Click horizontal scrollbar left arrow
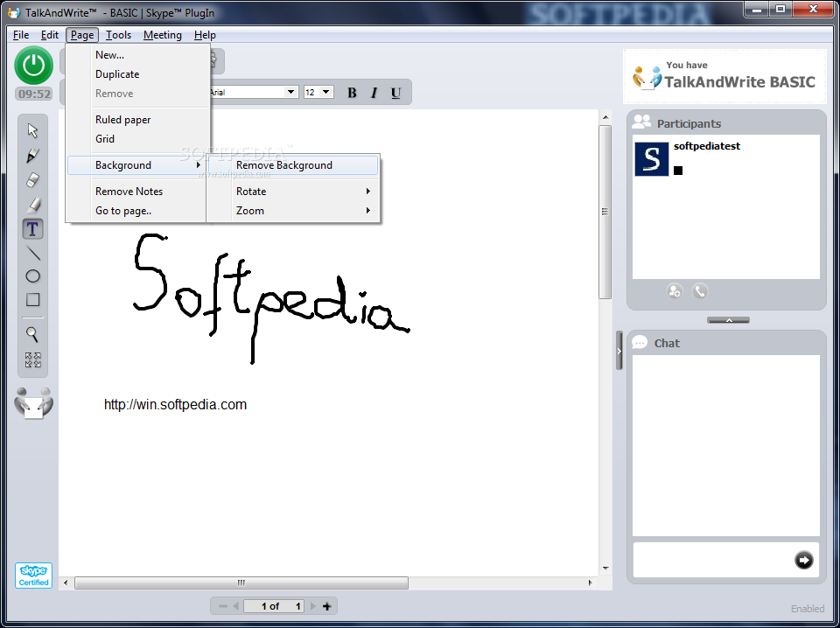The height and width of the screenshot is (628, 840). (x=66, y=583)
